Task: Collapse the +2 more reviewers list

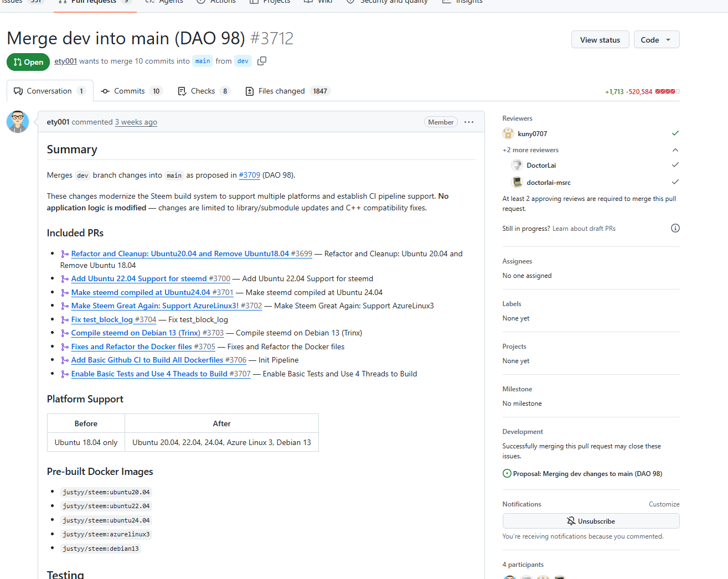Action: [675, 150]
